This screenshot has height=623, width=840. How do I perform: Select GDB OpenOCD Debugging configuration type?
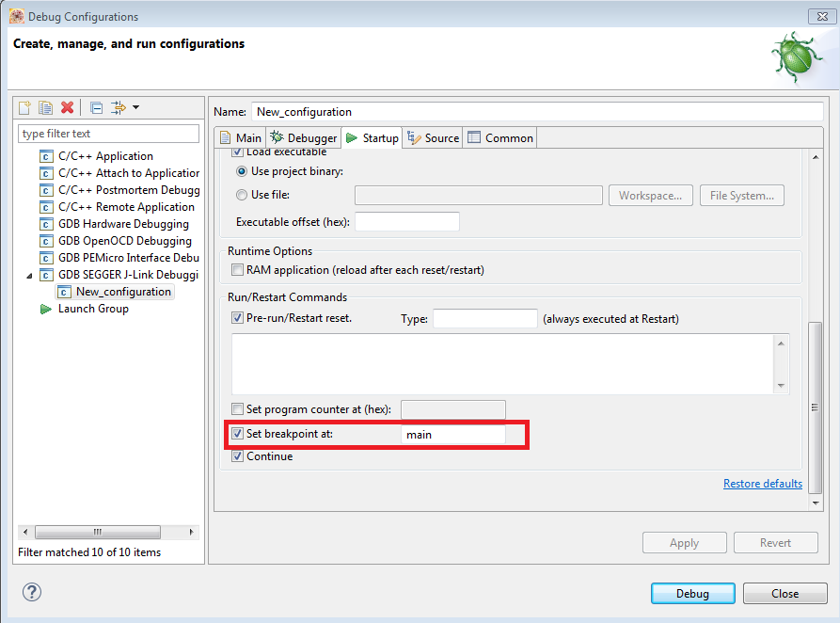pos(124,241)
